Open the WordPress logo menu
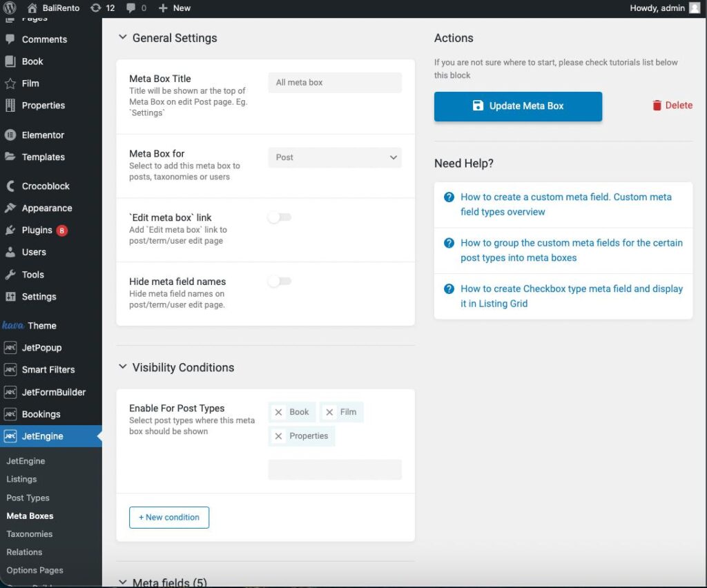 [9, 8]
